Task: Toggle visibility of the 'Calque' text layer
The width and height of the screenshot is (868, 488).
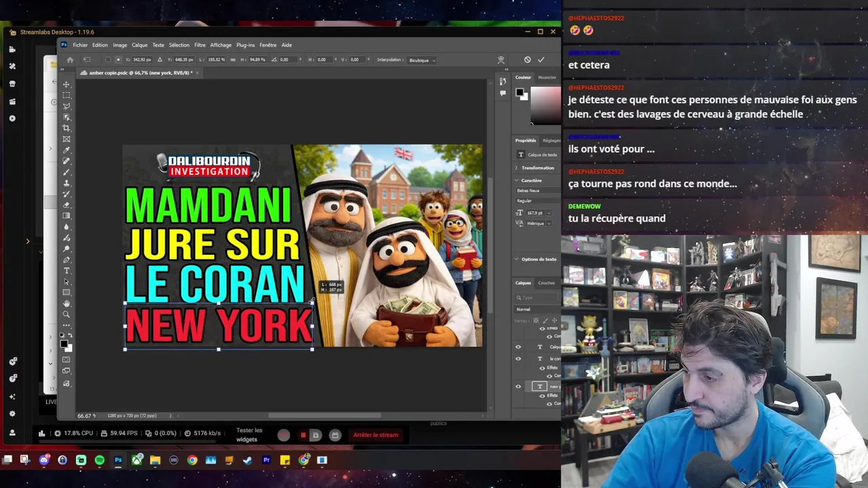Action: coord(519,347)
